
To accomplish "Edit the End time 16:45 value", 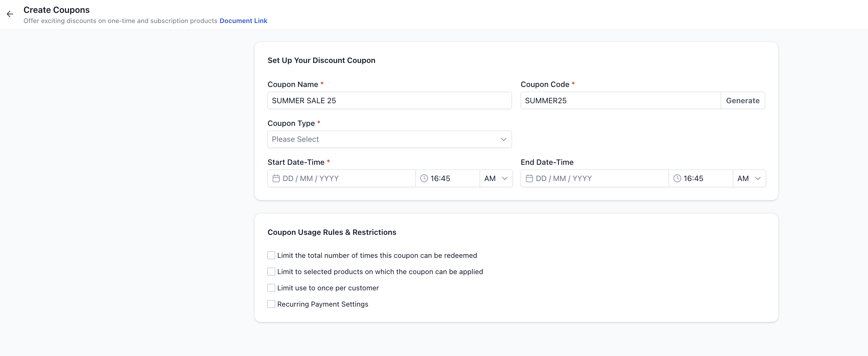I will 700,178.
